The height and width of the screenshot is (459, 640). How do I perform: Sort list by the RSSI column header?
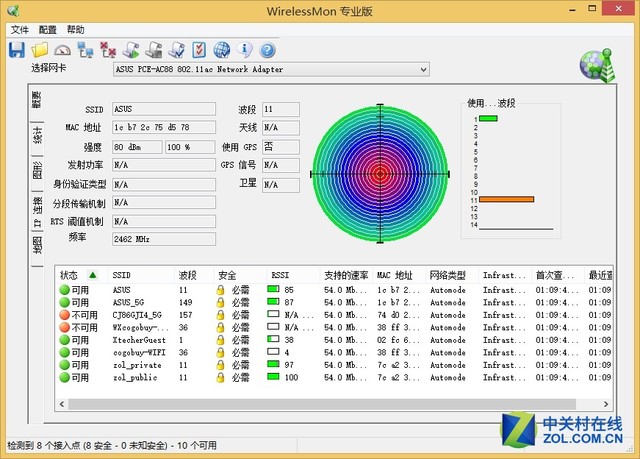(293, 275)
